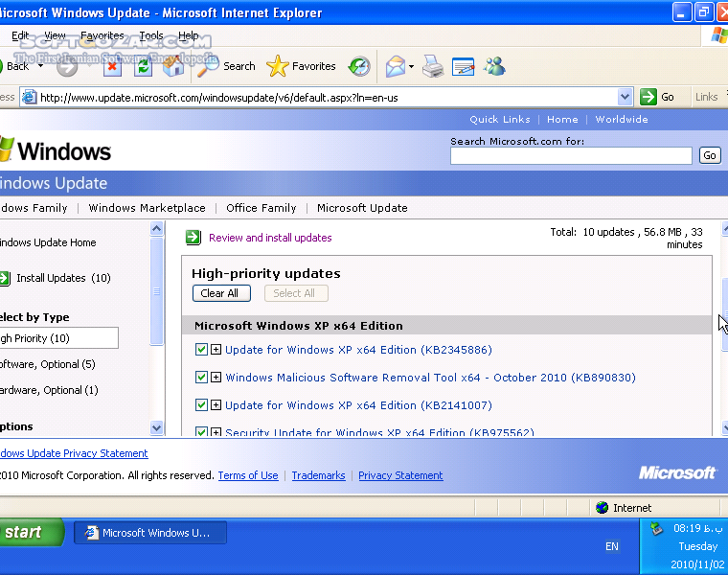The height and width of the screenshot is (575, 728).
Task: Expand details for Security Update KB975562
Action: (216, 432)
